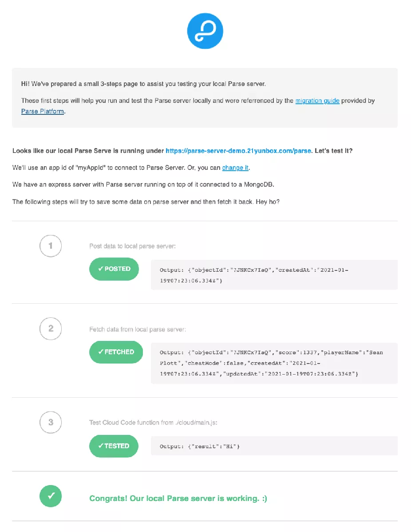The image size is (411, 532).
Task: Click the step 1 circle icon
Action: [51, 246]
